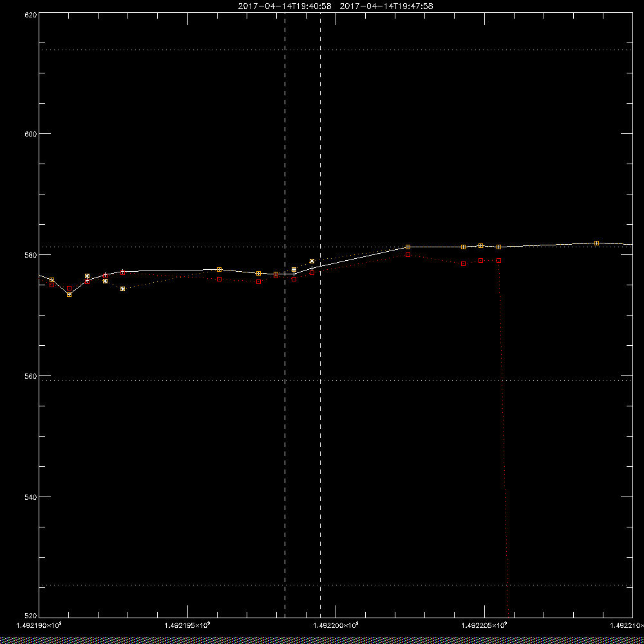
Task: Select the left dashed vertical time marker
Action: 285,315
